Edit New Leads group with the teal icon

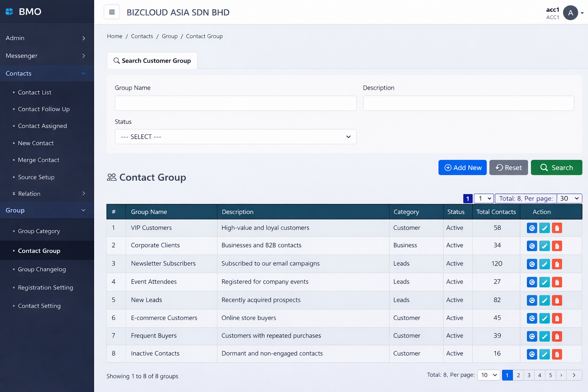(544, 301)
